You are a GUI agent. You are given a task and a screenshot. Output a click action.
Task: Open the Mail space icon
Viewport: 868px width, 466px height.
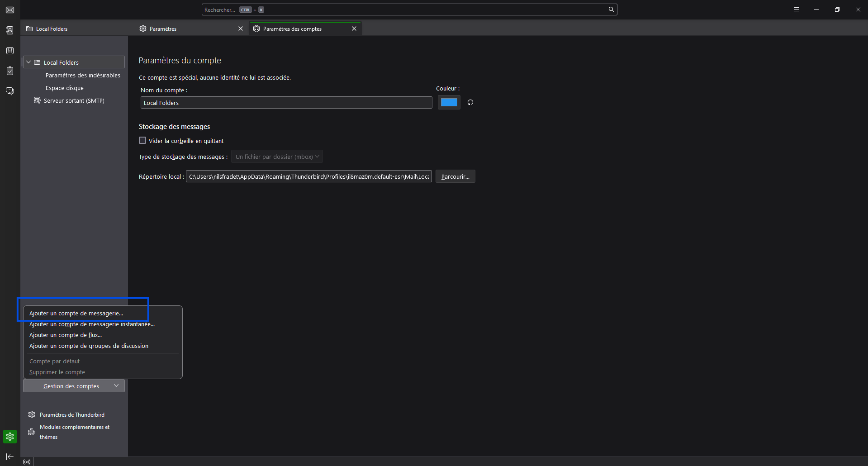point(10,10)
